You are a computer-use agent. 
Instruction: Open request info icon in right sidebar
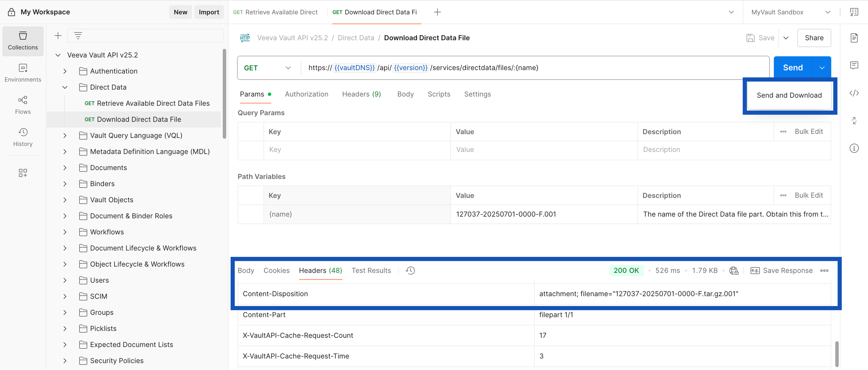[854, 148]
